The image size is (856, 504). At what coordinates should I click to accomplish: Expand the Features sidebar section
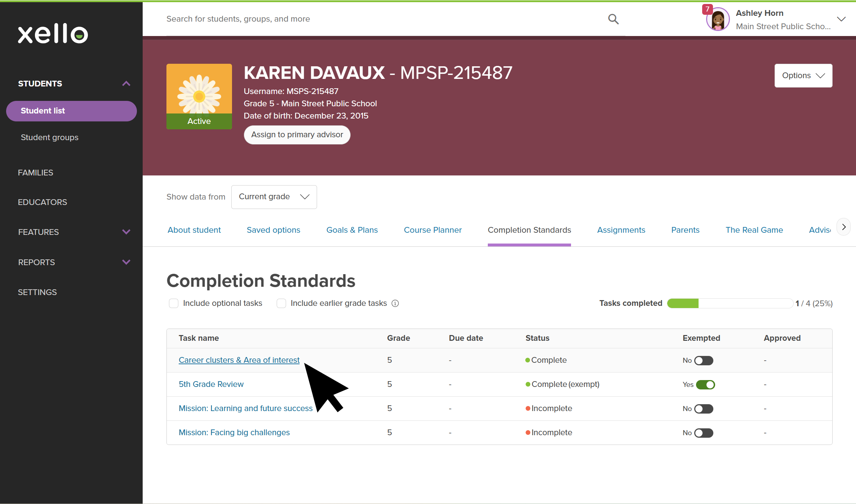(126, 232)
